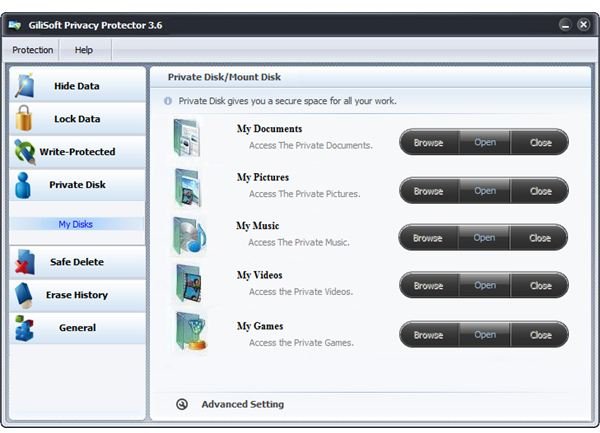Click the General blocks icon
Screen dimensions: 600x433
pyautogui.click(x=24, y=328)
